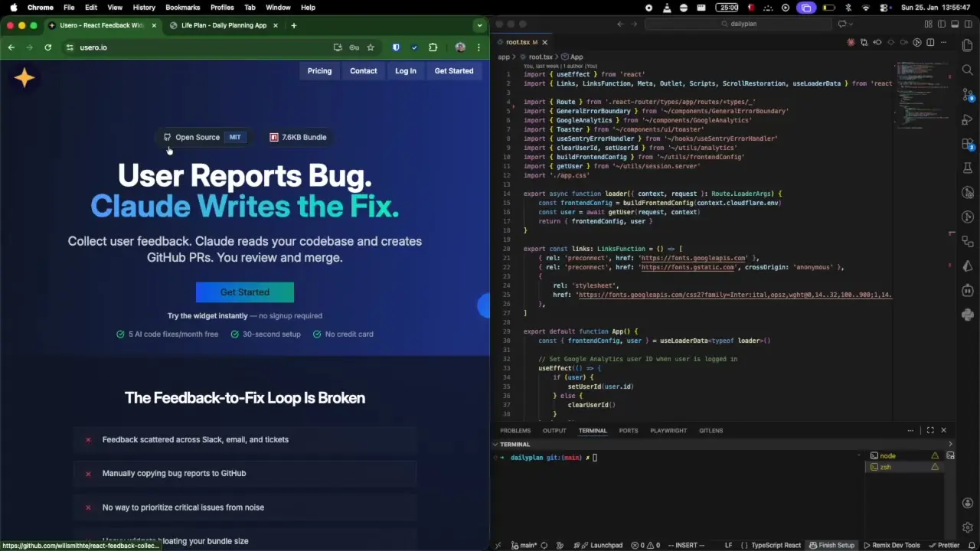
Task: Open the Explorer view in the activity bar
Action: tap(968, 46)
